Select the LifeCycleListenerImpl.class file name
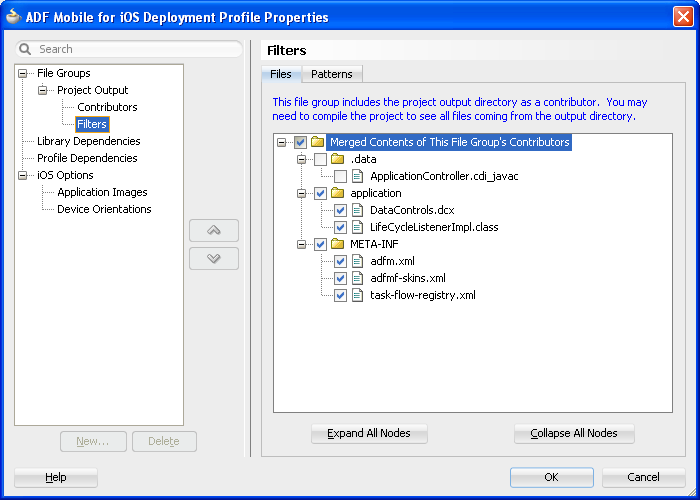 coord(434,227)
